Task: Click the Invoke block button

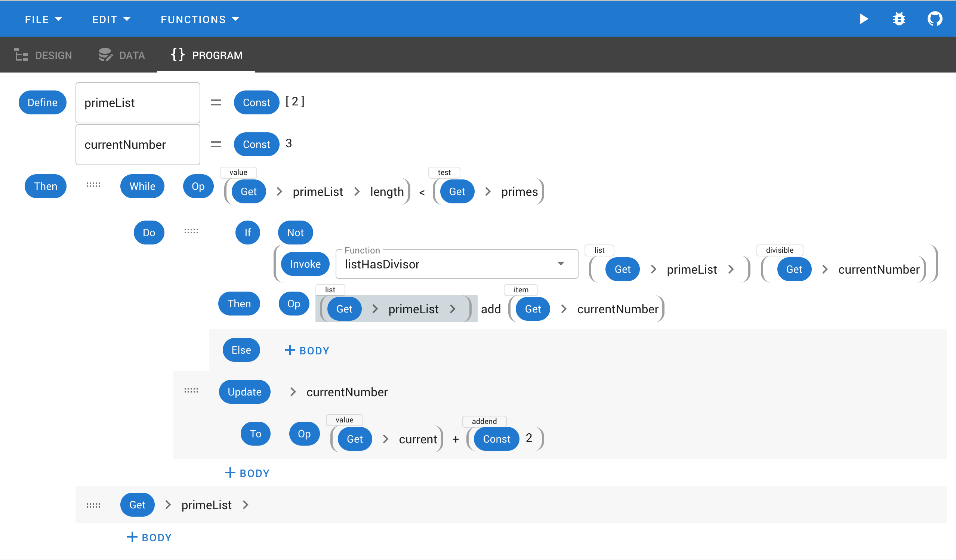Action: pos(305,264)
